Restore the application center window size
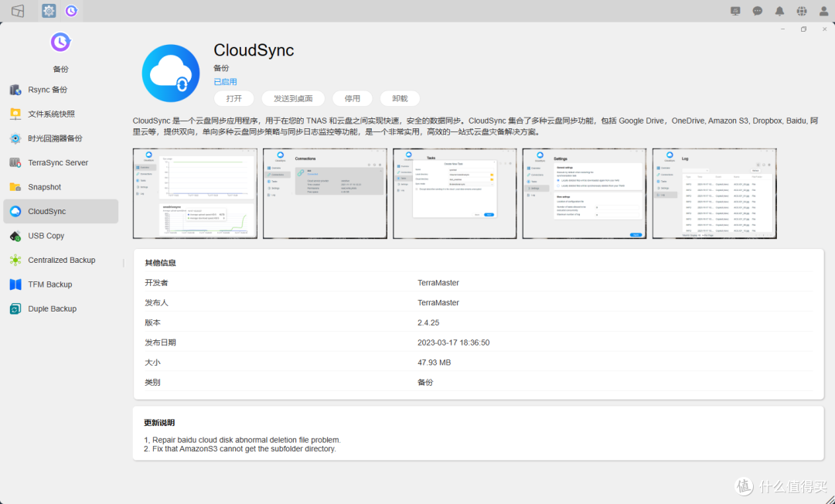 pos(803,29)
